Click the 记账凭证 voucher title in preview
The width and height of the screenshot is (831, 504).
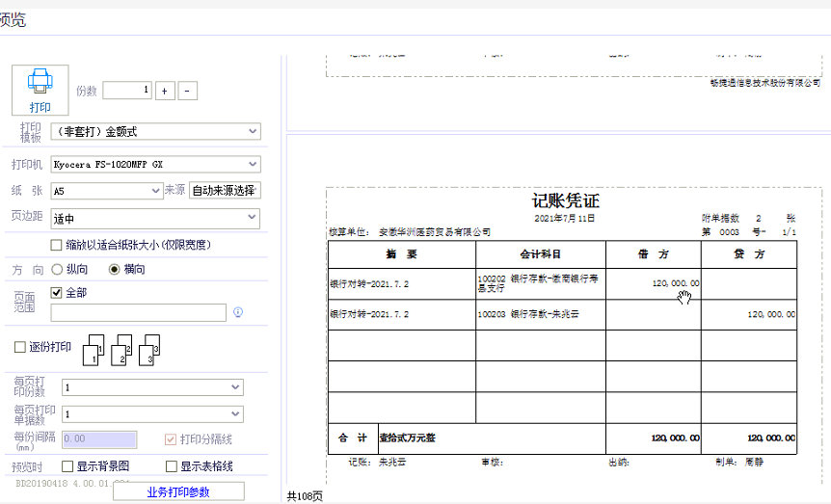566,200
